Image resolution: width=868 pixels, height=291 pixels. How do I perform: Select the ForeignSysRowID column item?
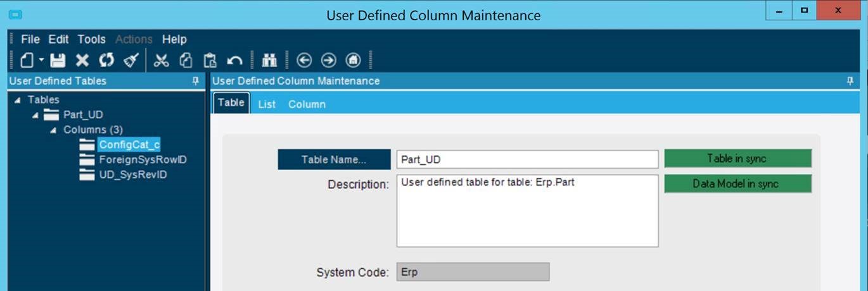pos(143,159)
